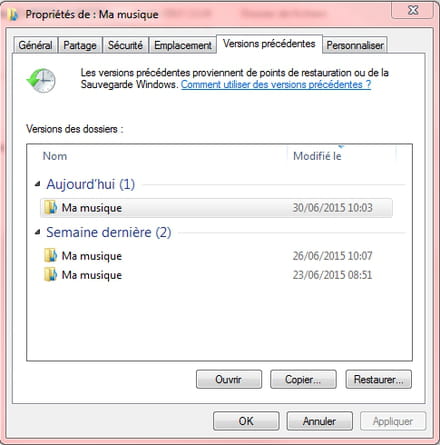The height and width of the screenshot is (445, 440).
Task: Collapse the Semaine dernière group triangle
Action: pyautogui.click(x=38, y=232)
